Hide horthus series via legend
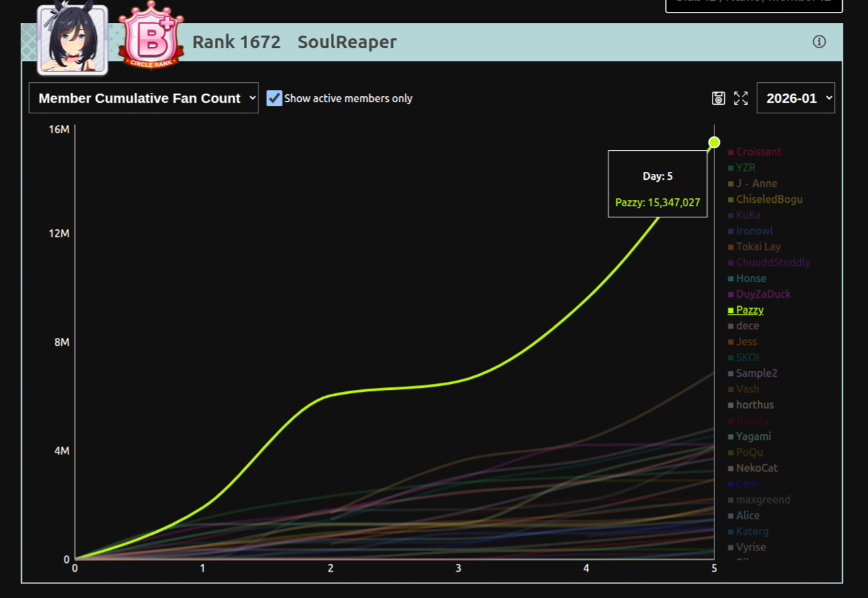 tap(751, 404)
